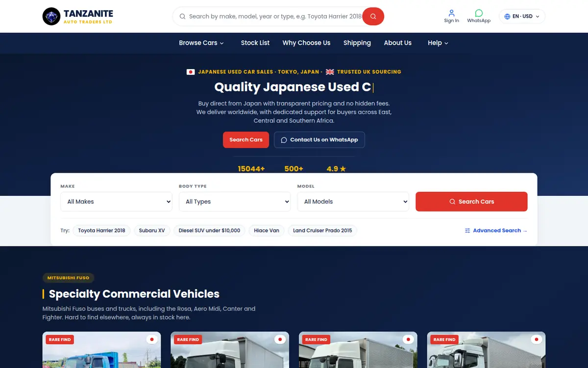Click the 4.9 star rating

coord(336,169)
